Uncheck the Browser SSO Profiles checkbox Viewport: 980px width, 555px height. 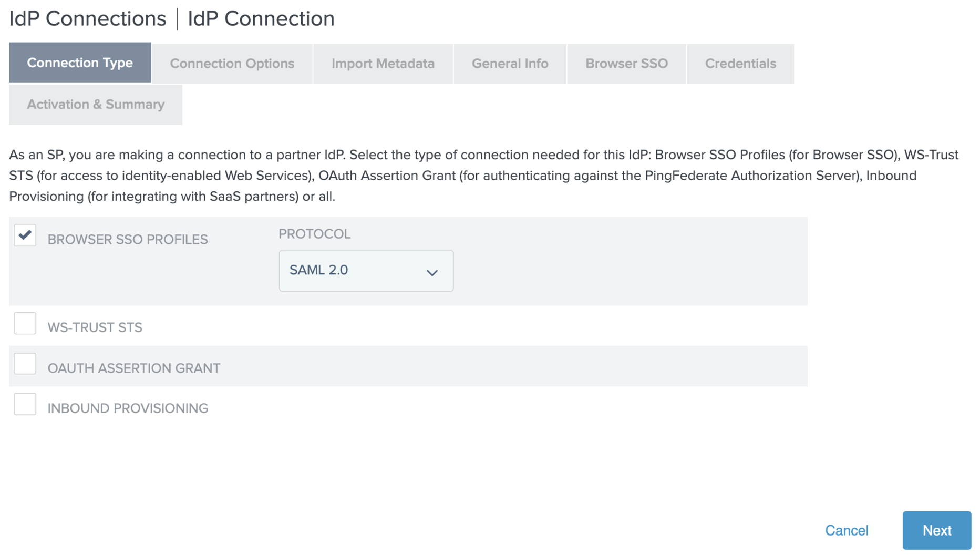25,235
